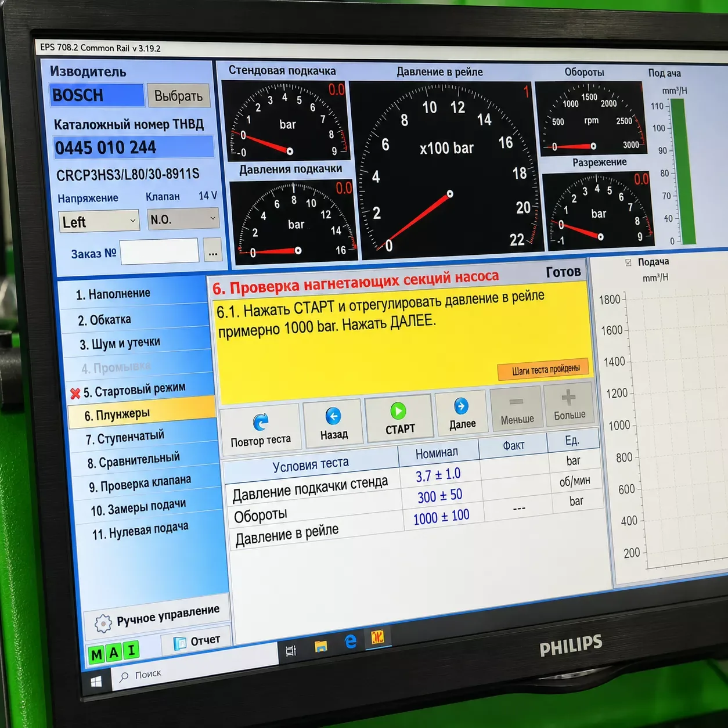Click the Стендовая подкачка gauge
The width and height of the screenshot is (728, 728).
(x=286, y=120)
